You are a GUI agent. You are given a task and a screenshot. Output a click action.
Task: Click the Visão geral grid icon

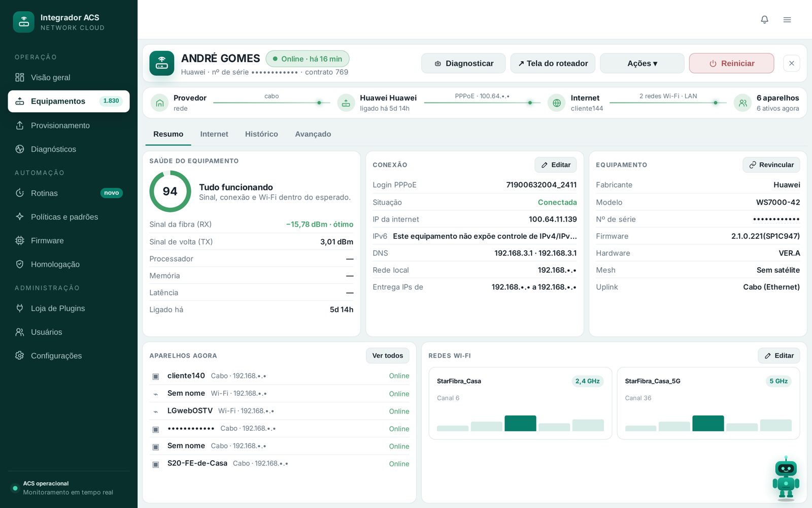(20, 77)
